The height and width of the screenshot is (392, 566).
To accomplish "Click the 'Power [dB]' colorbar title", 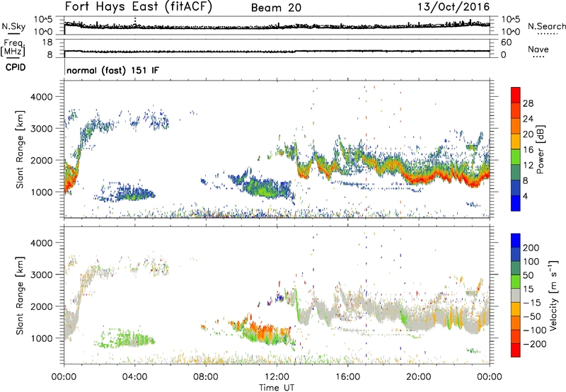I will point(540,149).
